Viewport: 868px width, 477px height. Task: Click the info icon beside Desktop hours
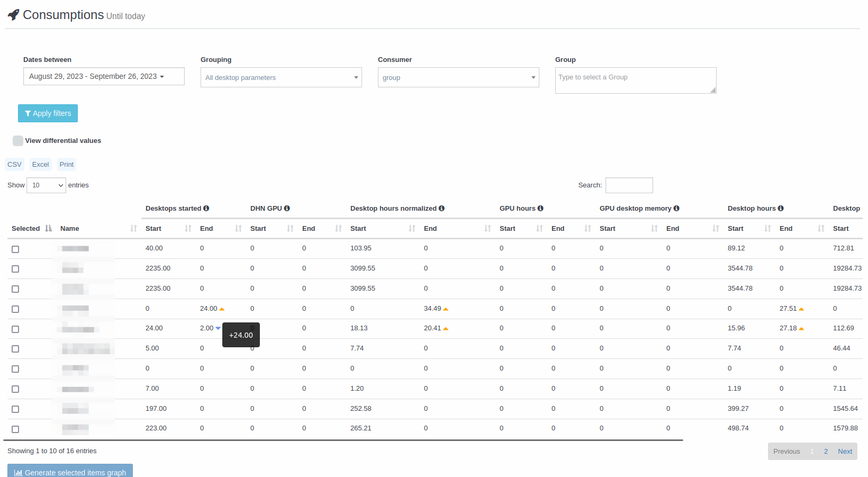pyautogui.click(x=781, y=209)
